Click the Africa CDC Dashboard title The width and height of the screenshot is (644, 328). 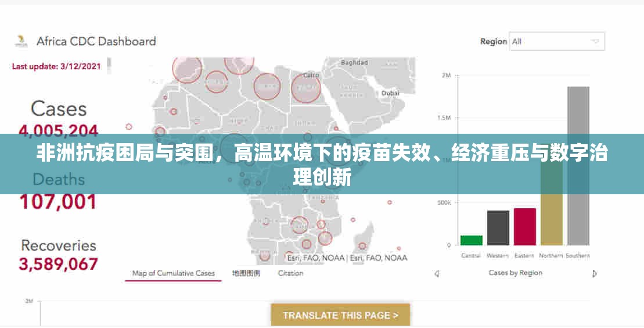[96, 41]
